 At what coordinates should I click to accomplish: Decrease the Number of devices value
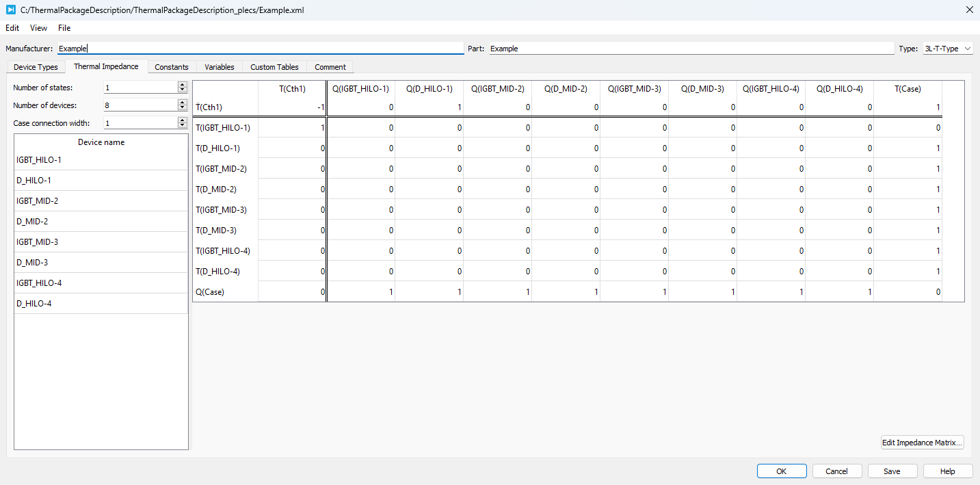coord(182,108)
